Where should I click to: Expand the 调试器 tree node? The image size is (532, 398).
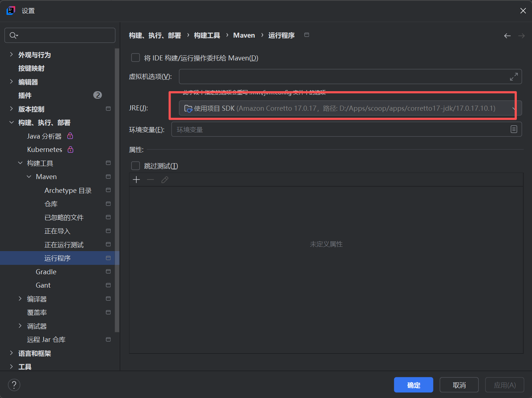[x=20, y=326]
